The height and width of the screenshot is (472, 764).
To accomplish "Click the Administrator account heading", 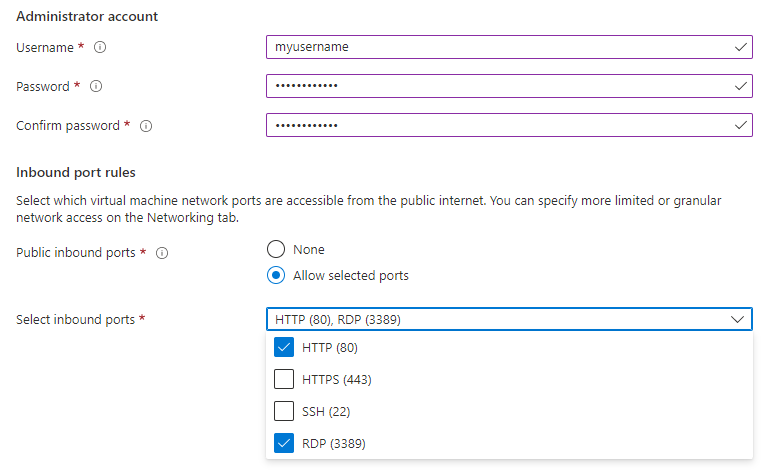I will tap(87, 16).
